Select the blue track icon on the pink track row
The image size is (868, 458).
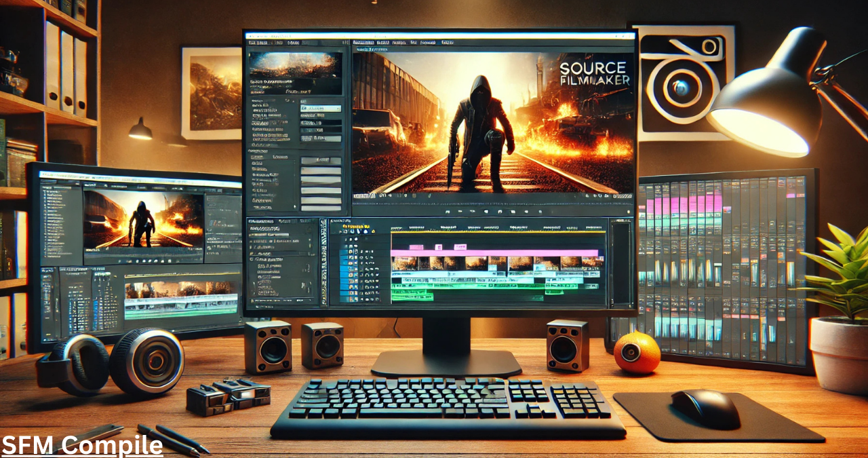344,252
